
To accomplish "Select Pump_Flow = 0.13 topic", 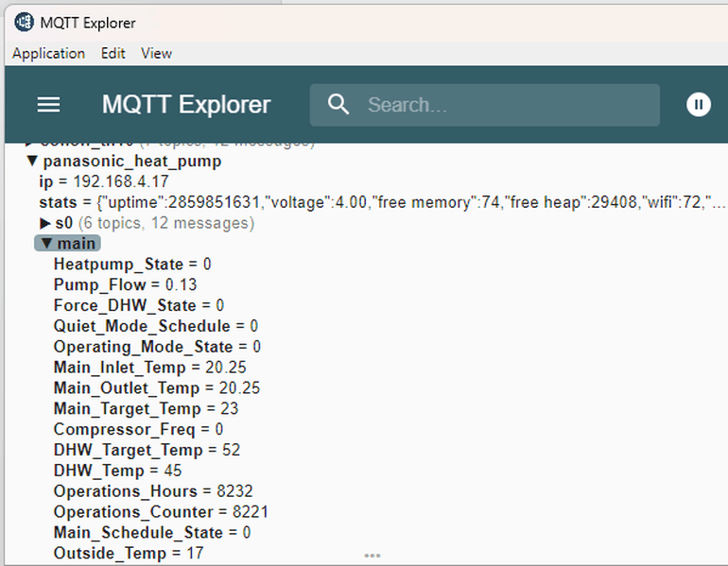I will pyautogui.click(x=125, y=284).
